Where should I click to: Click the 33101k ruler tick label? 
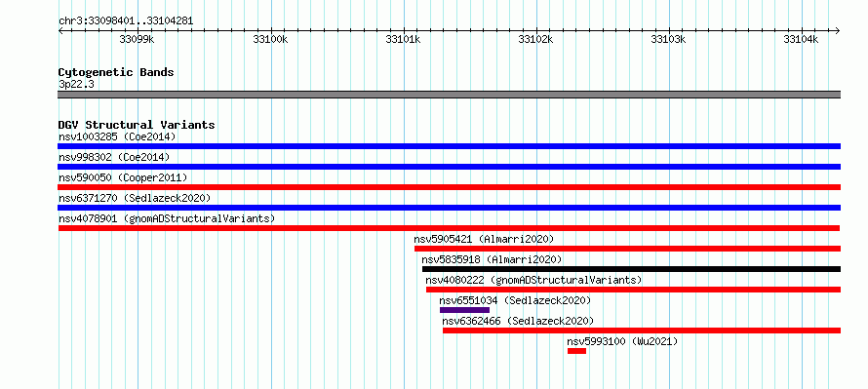403,40
